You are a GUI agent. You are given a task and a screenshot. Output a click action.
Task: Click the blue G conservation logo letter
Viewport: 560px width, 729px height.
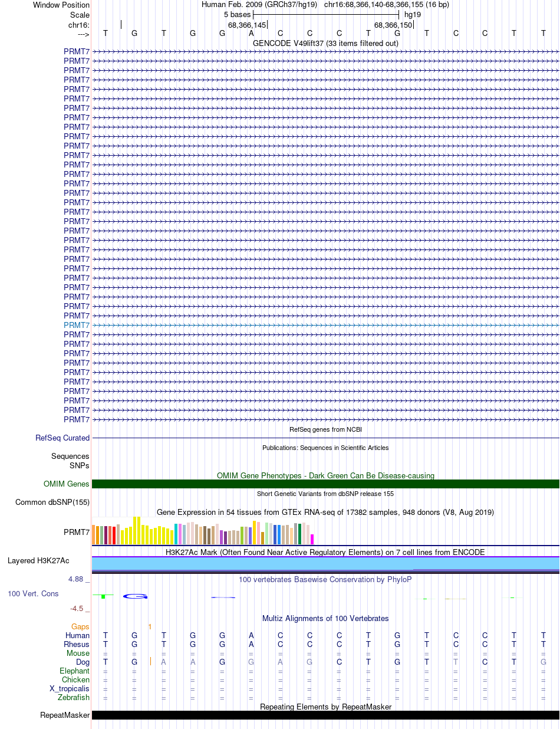click(x=135, y=596)
